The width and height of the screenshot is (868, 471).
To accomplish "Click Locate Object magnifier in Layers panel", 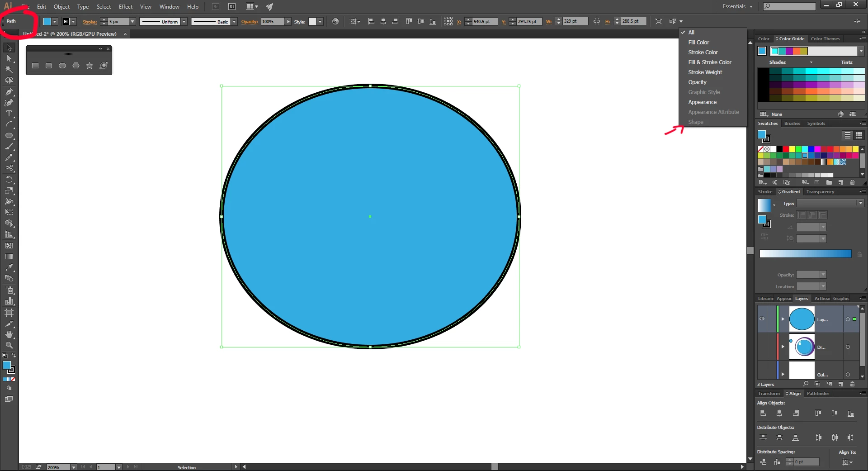I will click(x=806, y=384).
